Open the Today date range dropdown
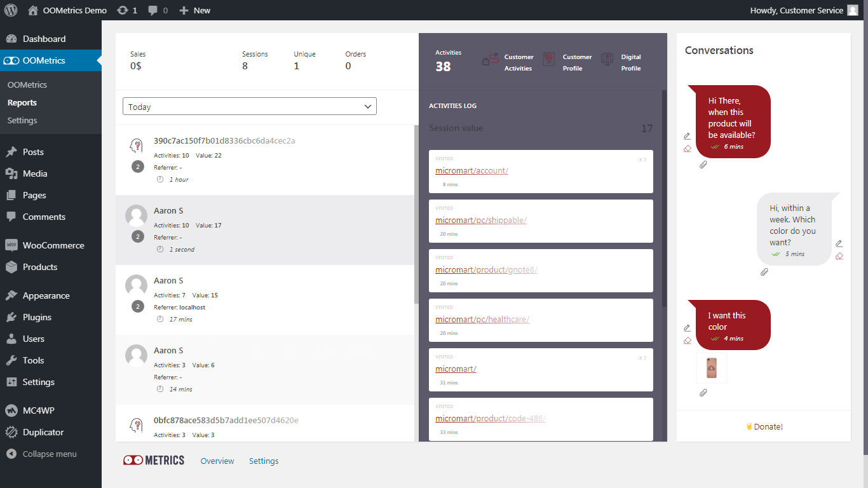Screen dimensions: 868x488 pos(250,107)
